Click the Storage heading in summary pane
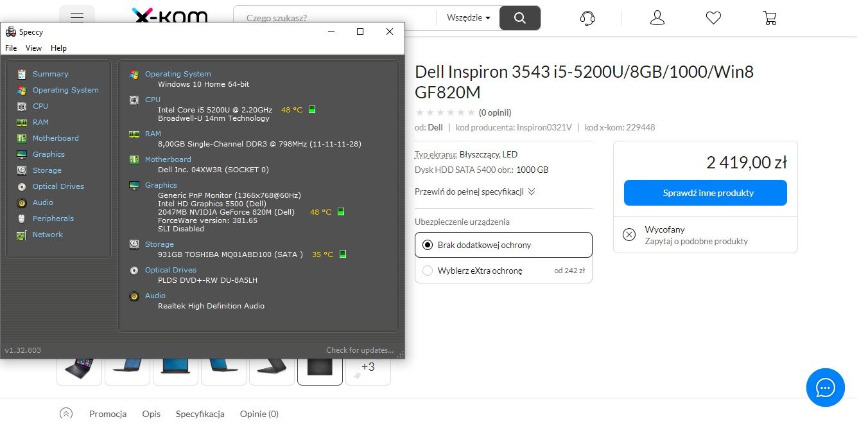Image resolution: width=868 pixels, height=428 pixels. point(159,244)
